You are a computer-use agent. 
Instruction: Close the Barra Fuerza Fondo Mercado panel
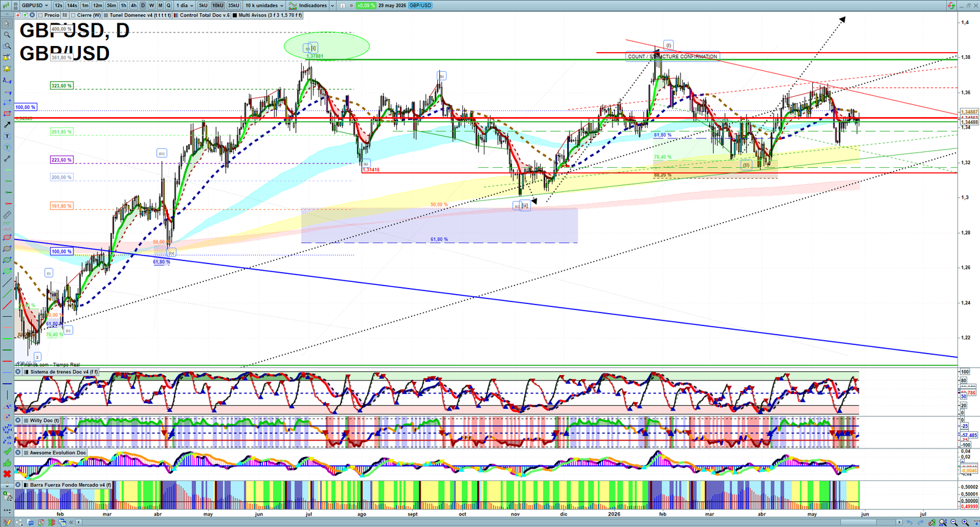(18, 485)
